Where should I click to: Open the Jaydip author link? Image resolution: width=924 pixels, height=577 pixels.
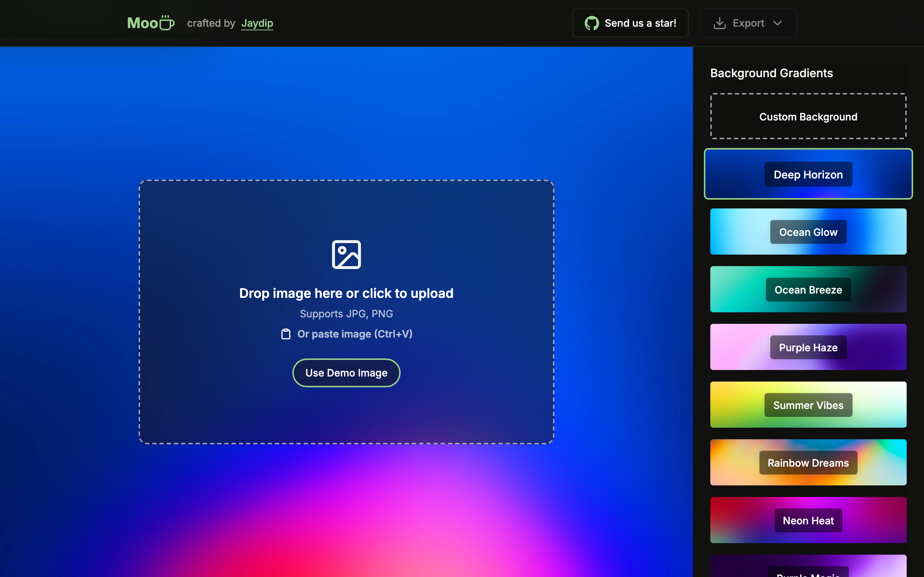pos(257,23)
